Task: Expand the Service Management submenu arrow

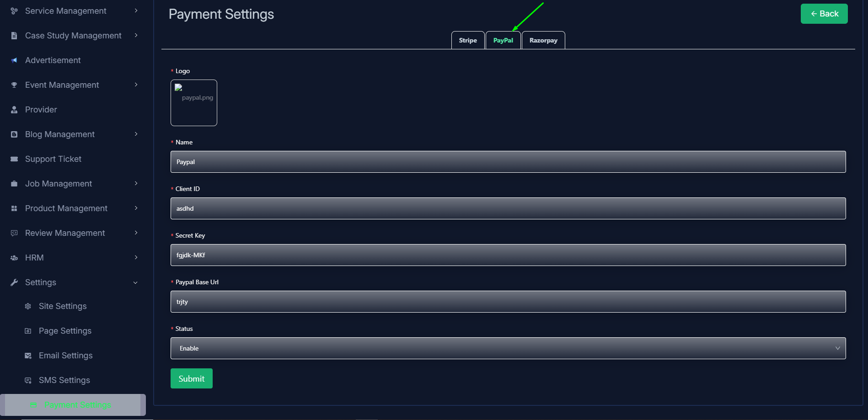Action: 136,11
